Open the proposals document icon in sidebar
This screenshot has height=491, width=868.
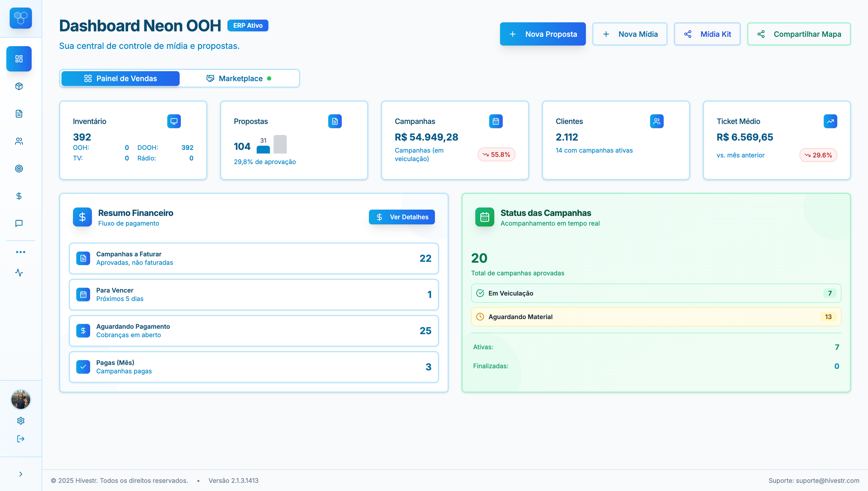19,114
